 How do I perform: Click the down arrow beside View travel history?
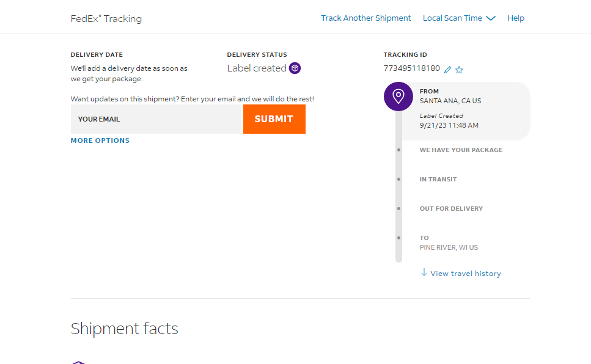pyautogui.click(x=424, y=272)
